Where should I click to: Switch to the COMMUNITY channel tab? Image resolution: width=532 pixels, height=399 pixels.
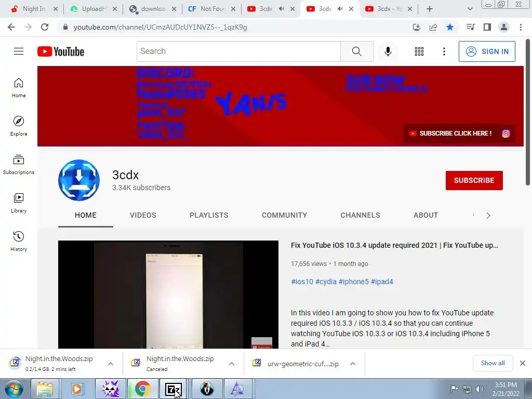click(x=284, y=215)
